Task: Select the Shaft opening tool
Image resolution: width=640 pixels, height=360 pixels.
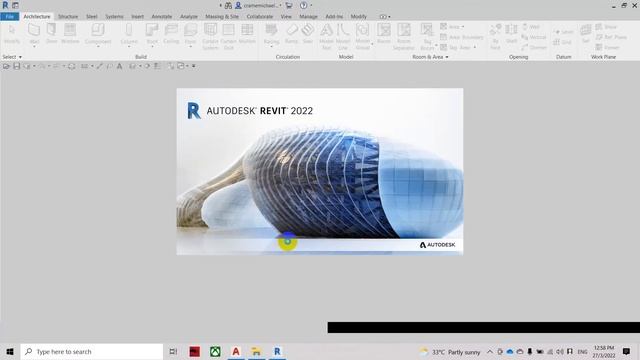Action: tap(511, 33)
